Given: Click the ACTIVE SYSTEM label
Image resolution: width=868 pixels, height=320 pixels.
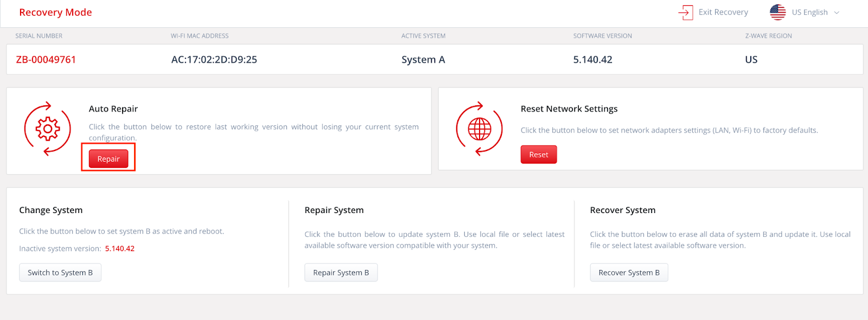Looking at the screenshot, I should tap(423, 36).
